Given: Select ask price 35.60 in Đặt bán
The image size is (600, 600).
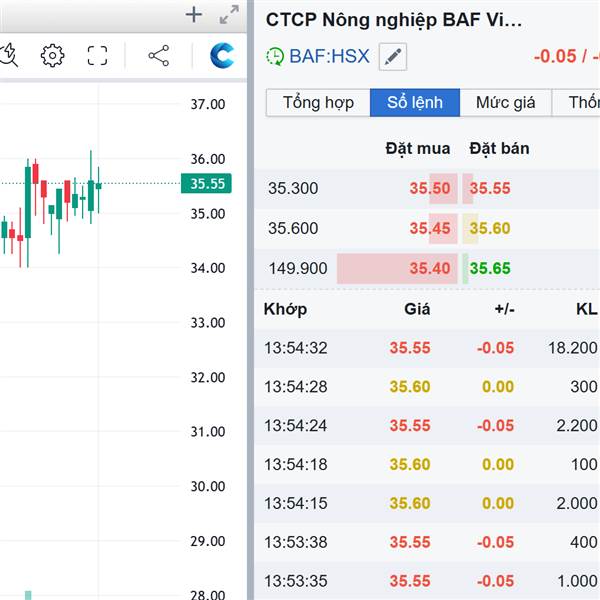Looking at the screenshot, I should [x=490, y=228].
